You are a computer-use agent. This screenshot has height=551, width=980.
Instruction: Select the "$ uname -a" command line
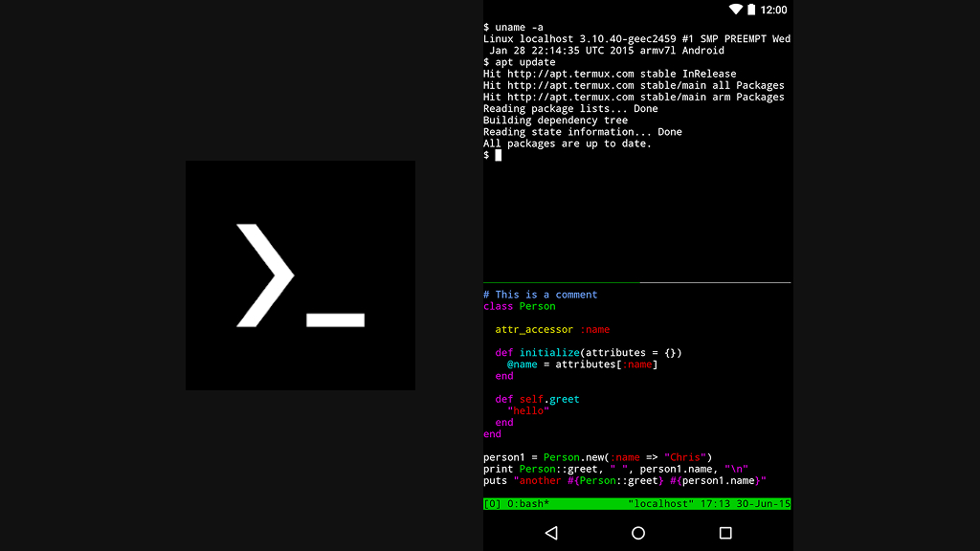(x=513, y=27)
